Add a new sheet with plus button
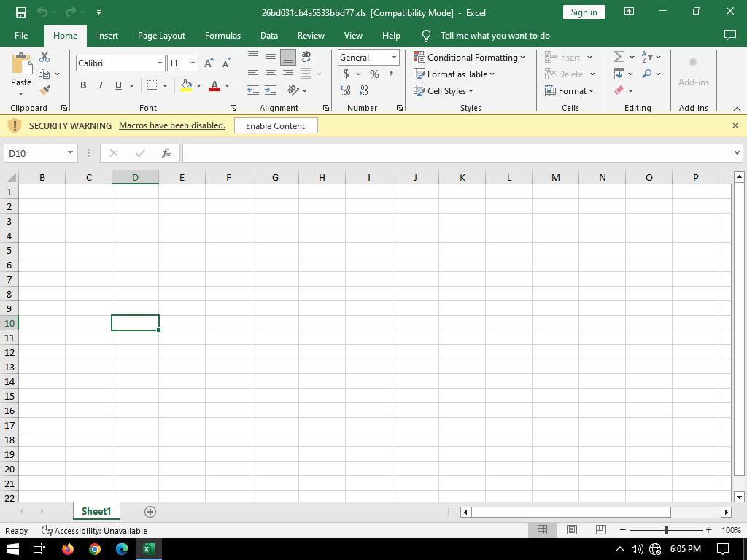 [x=150, y=512]
